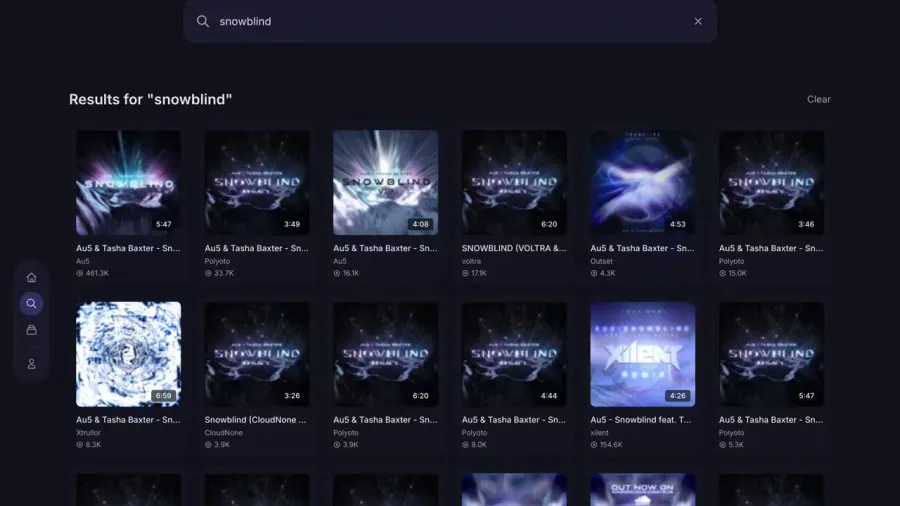
Task: Click the plays icon beside 16.1K
Action: (337, 273)
